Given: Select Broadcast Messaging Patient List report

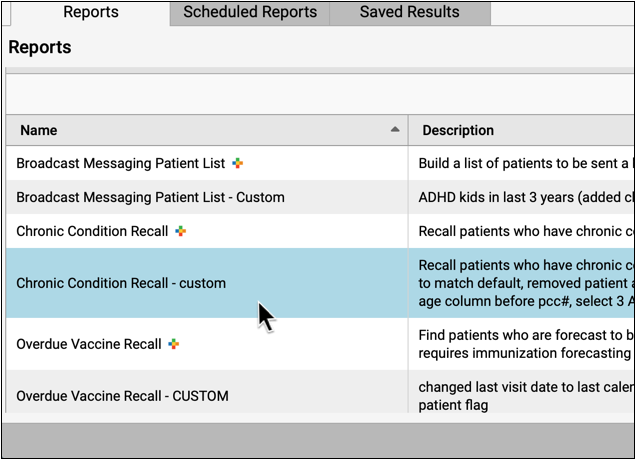Looking at the screenshot, I should click(120, 163).
